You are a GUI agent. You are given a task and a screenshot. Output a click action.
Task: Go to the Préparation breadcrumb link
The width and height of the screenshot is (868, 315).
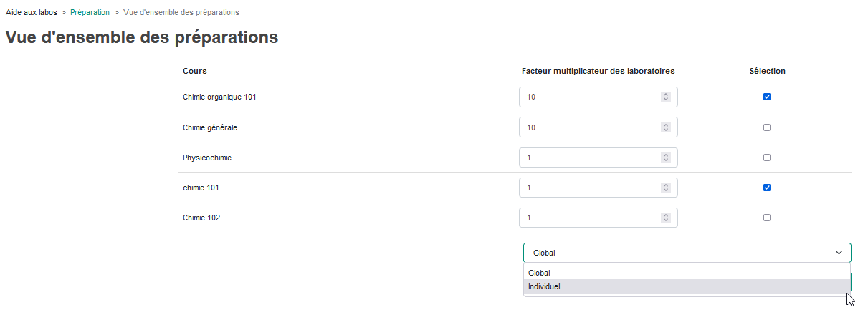[90, 13]
